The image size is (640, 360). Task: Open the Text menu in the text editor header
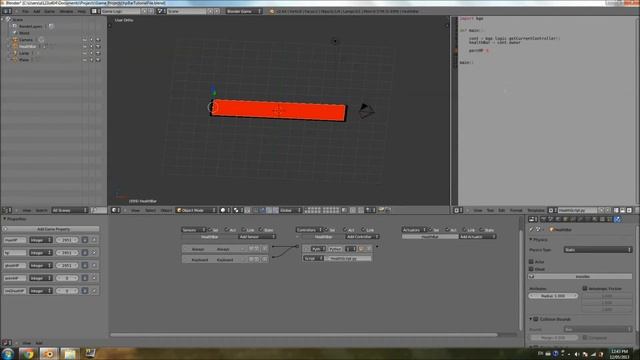(490, 210)
